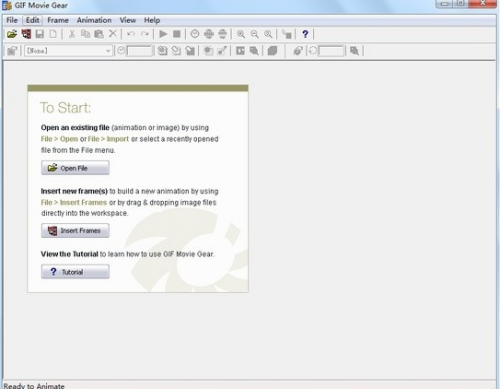Click the Zoom In magnifier icon
Image resolution: width=500 pixels, height=389 pixels.
coord(241,34)
